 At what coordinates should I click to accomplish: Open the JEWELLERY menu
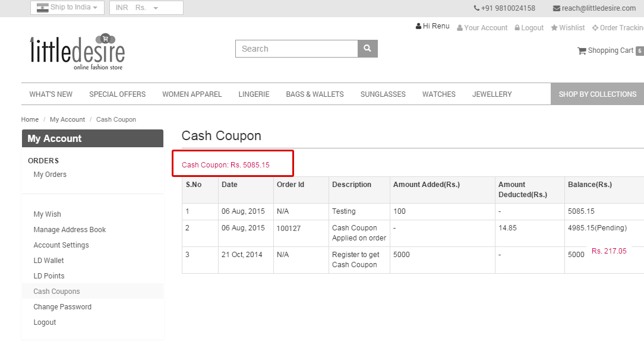click(492, 94)
